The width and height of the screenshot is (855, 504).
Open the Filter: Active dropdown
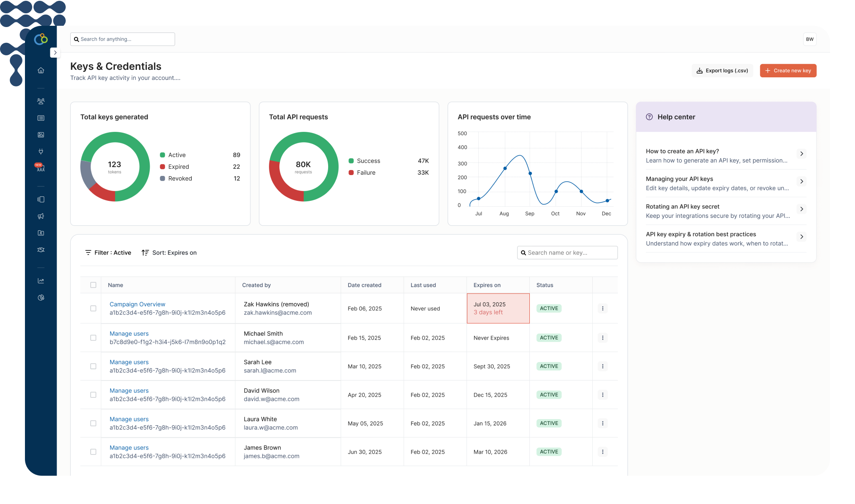[108, 253]
